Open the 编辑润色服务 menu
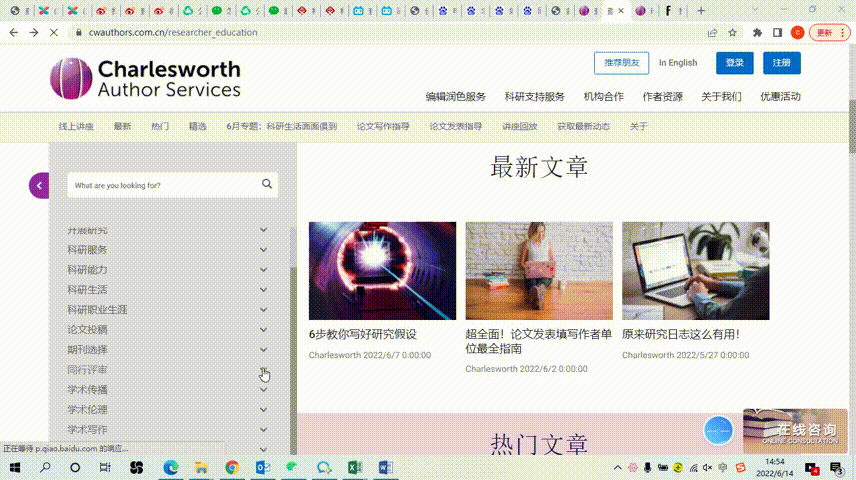Image resolution: width=856 pixels, height=480 pixels. (455, 97)
